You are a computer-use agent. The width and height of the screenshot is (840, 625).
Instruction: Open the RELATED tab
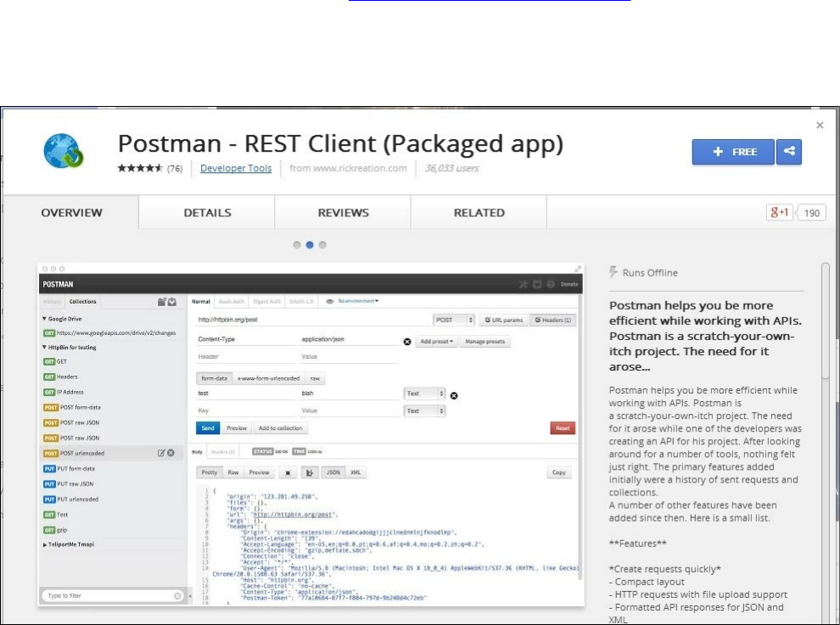click(x=479, y=213)
